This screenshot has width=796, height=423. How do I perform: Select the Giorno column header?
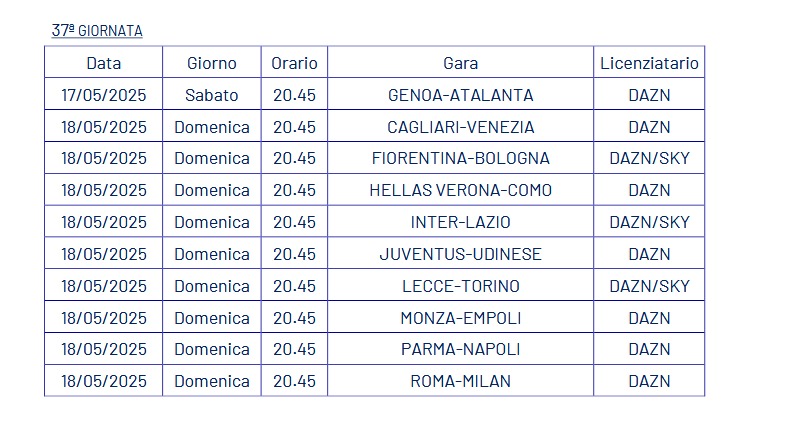click(212, 63)
